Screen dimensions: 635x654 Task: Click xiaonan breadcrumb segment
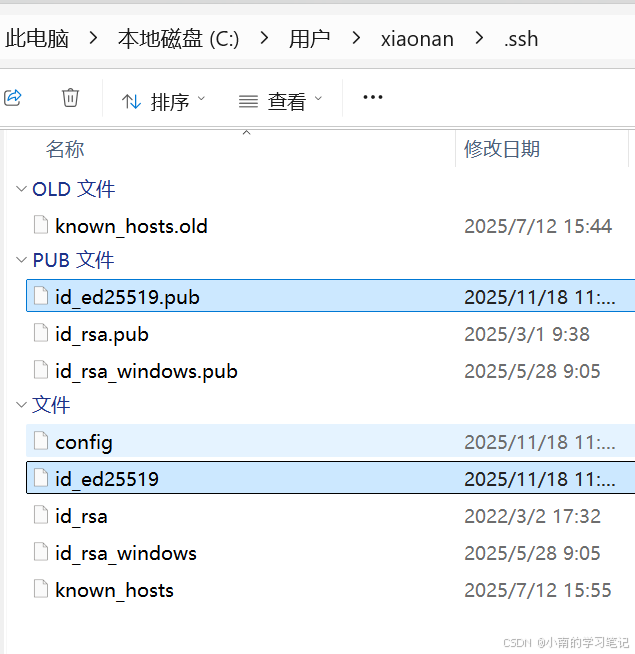tap(417, 39)
